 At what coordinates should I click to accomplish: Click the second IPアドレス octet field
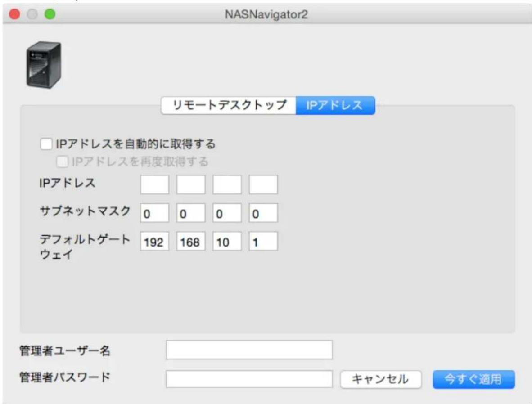click(x=191, y=184)
